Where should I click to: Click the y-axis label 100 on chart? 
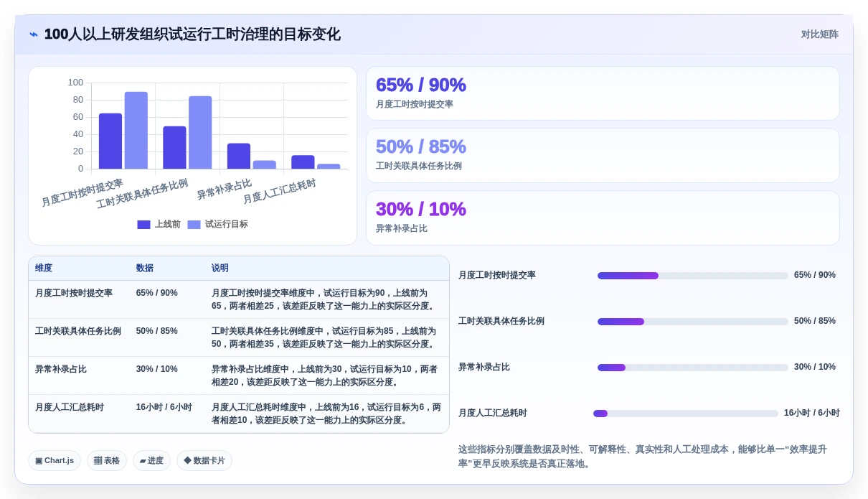75,83
